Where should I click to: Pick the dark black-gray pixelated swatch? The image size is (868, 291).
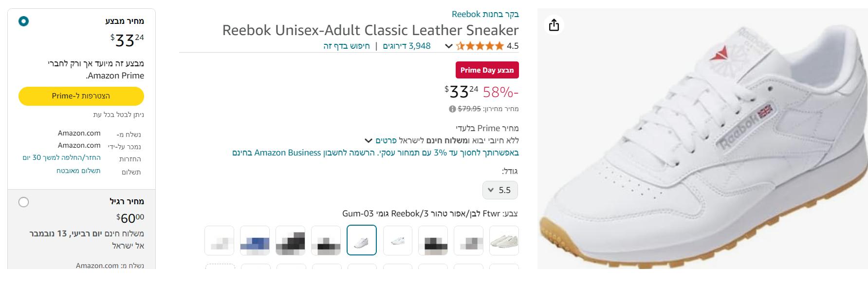(x=290, y=240)
